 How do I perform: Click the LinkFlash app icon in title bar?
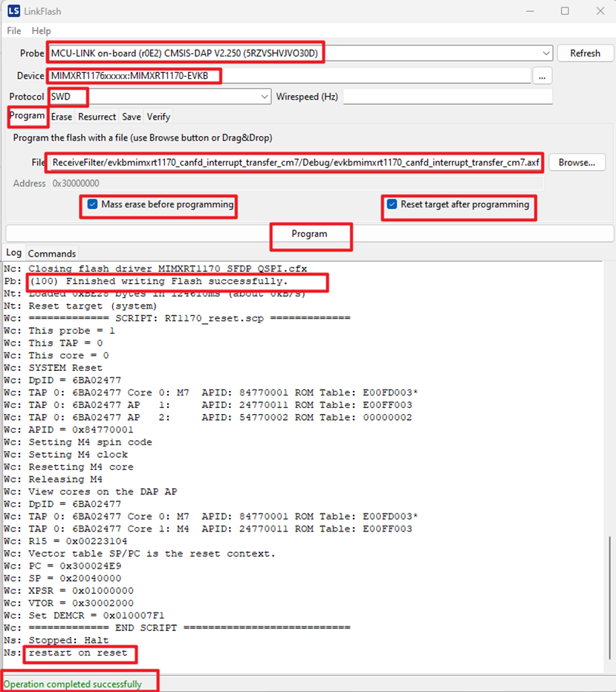coord(13,11)
